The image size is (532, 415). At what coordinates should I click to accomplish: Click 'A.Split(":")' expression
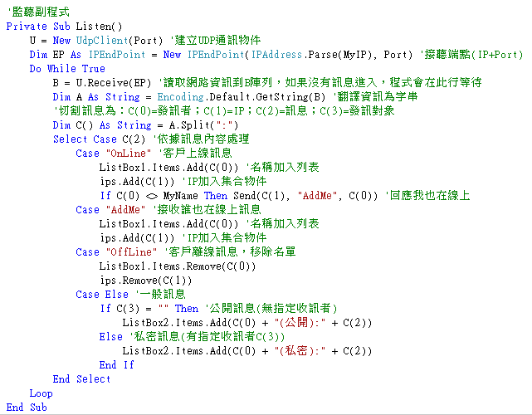coord(203,125)
